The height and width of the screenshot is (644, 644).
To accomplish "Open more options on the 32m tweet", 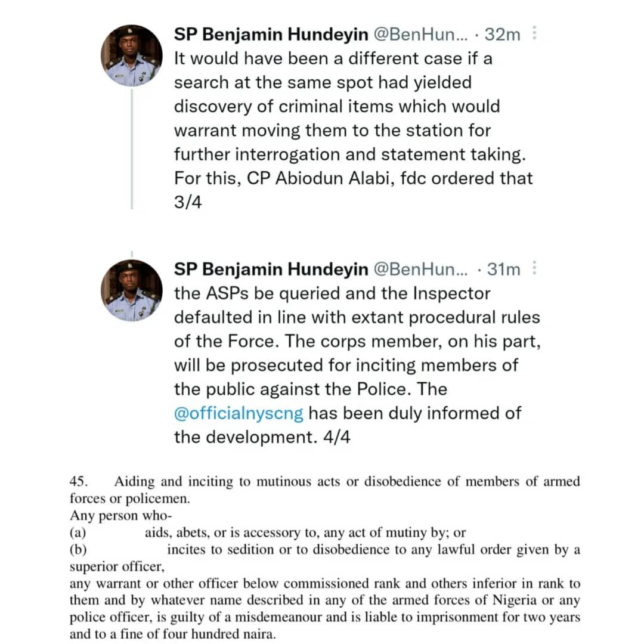I will point(534,33).
